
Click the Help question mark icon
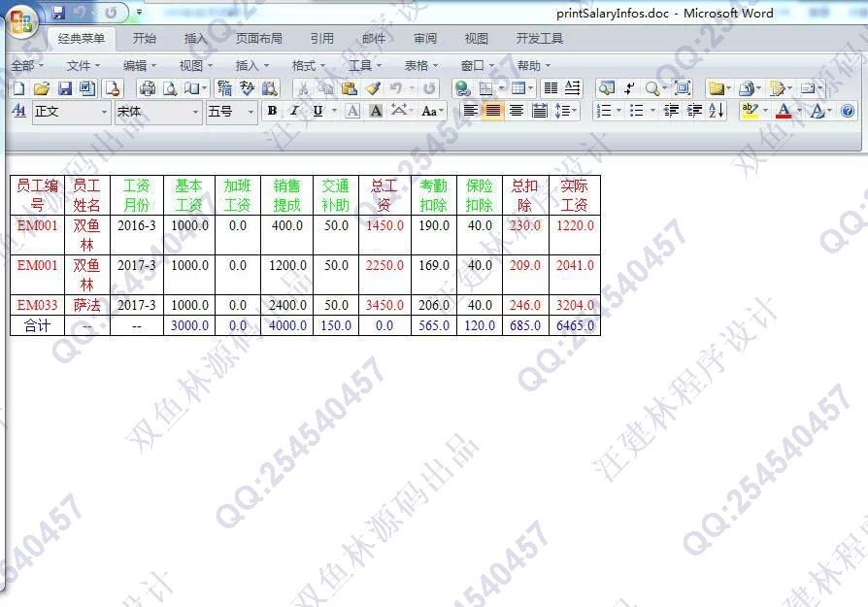click(847, 112)
